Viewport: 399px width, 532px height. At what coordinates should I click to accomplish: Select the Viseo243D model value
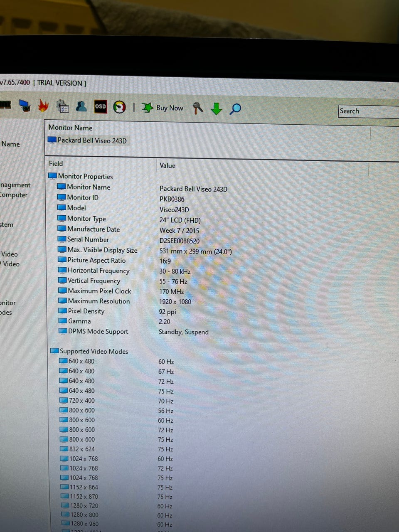pyautogui.click(x=174, y=210)
